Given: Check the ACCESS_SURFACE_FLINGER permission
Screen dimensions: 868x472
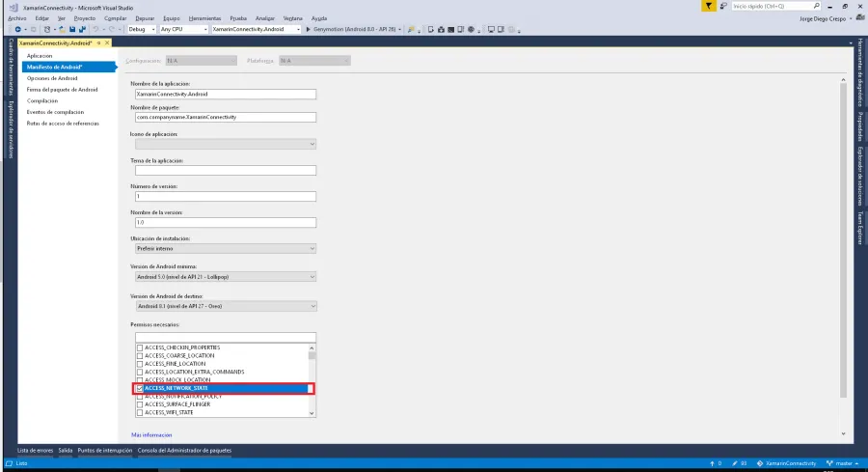Looking at the screenshot, I should click(140, 404).
